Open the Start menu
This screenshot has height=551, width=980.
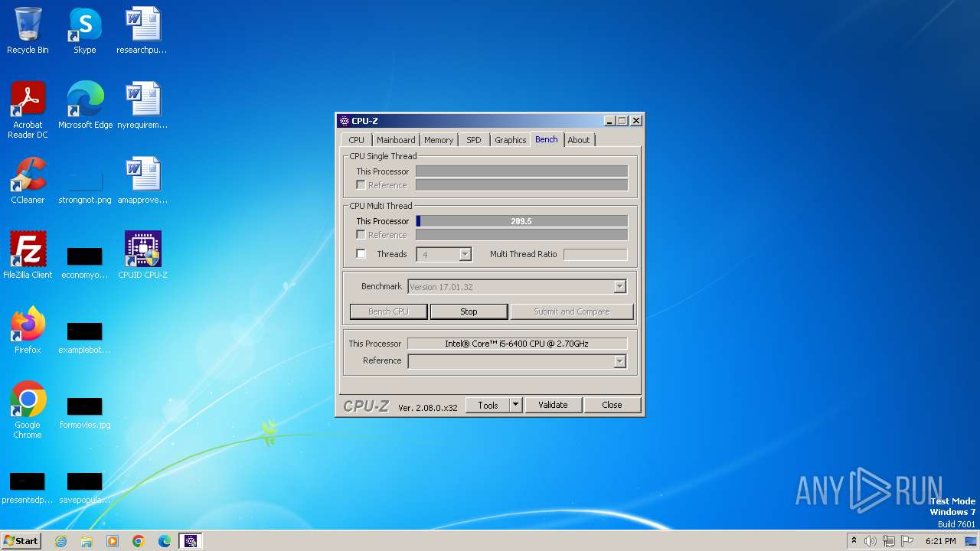pyautogui.click(x=21, y=541)
